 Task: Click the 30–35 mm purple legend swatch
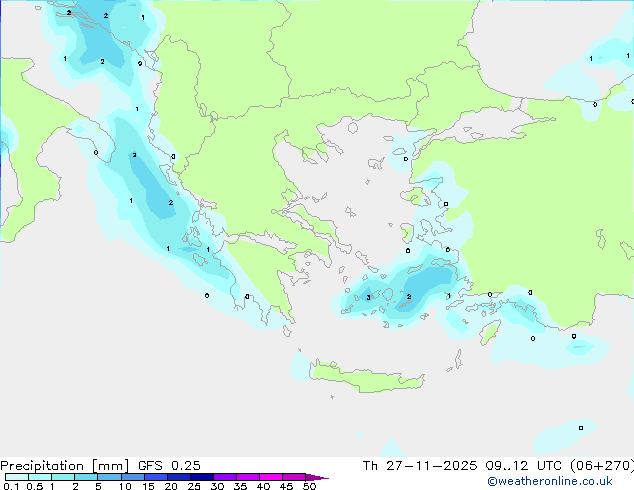point(224,477)
